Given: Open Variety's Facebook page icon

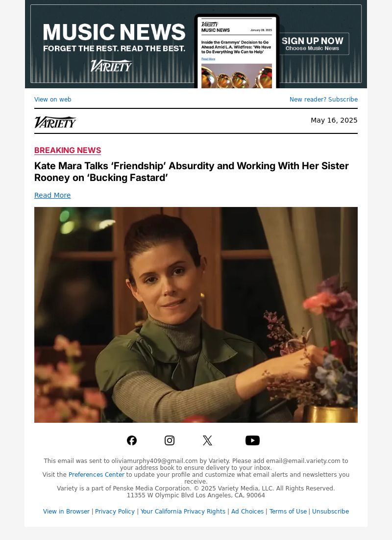Looking at the screenshot, I should click(132, 440).
